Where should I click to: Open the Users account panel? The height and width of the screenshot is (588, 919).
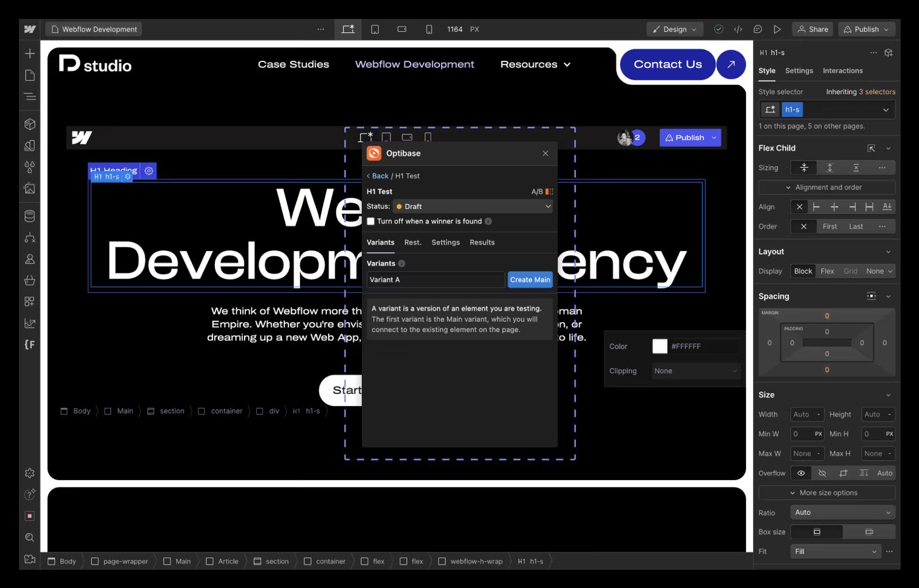(x=30, y=259)
